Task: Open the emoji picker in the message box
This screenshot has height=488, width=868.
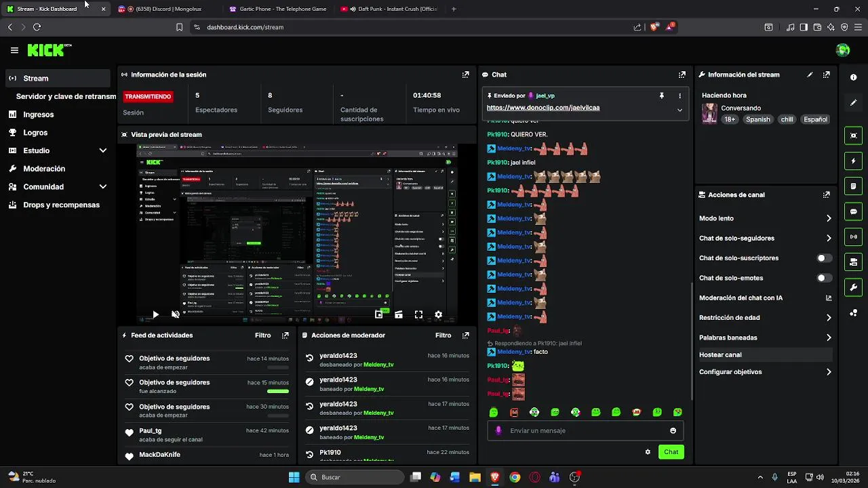Action: 673,430
